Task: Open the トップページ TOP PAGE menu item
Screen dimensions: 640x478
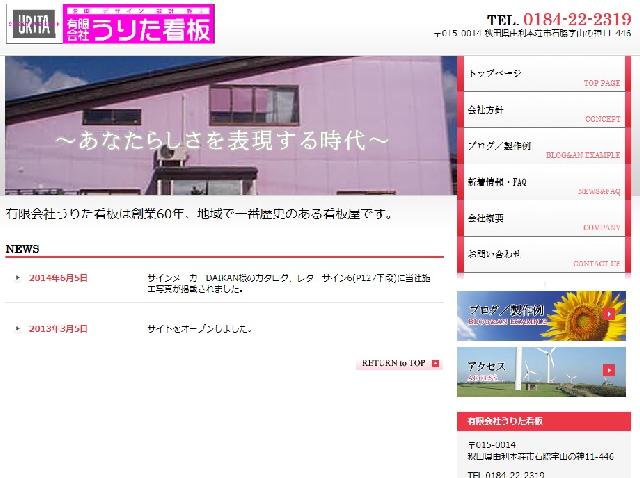Action: [544, 74]
